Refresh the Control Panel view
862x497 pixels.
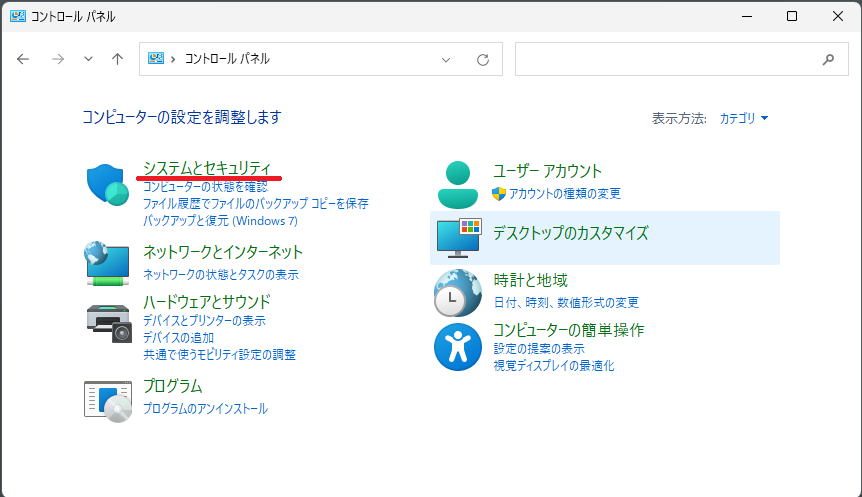(x=483, y=59)
